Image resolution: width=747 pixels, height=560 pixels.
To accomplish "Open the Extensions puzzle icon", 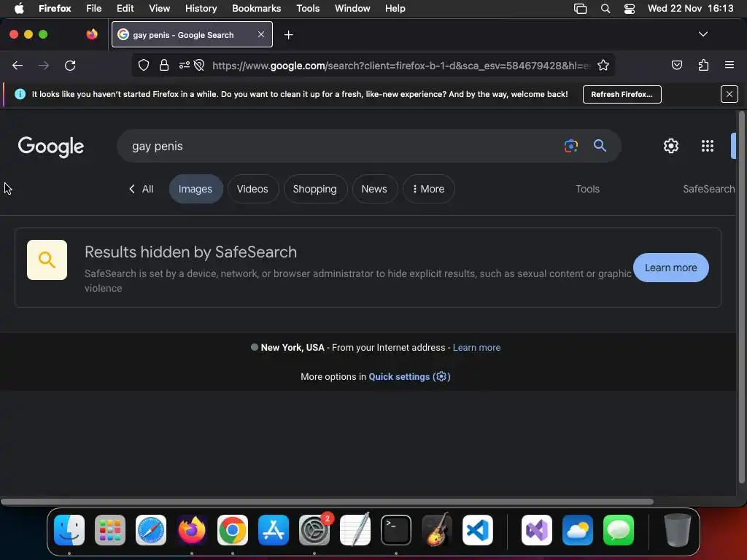I will [703, 65].
